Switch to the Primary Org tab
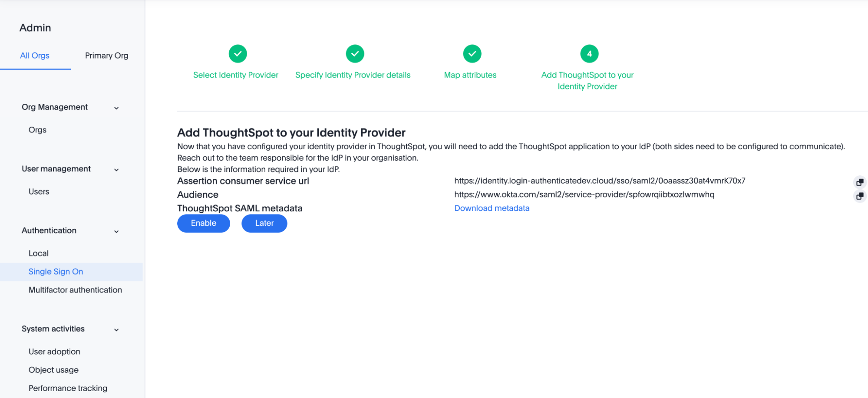 pos(106,56)
